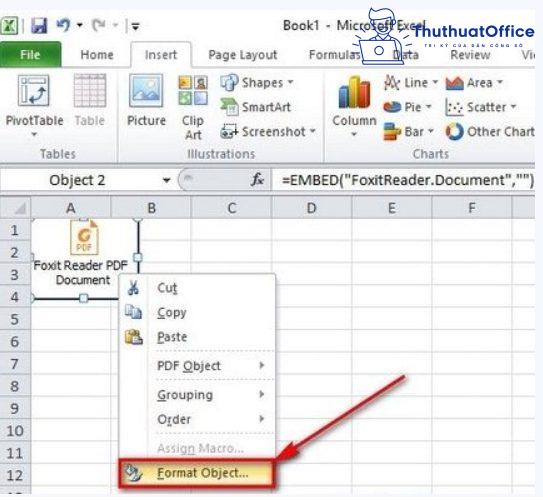Expand the PDF Object submenu
Image resolution: width=543 pixels, height=501 pixels.
[x=197, y=366]
